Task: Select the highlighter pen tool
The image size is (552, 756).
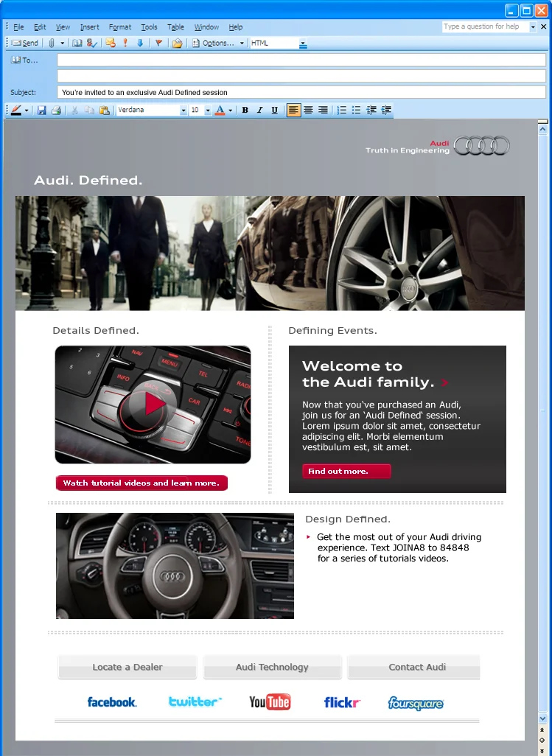Action: click(x=16, y=110)
